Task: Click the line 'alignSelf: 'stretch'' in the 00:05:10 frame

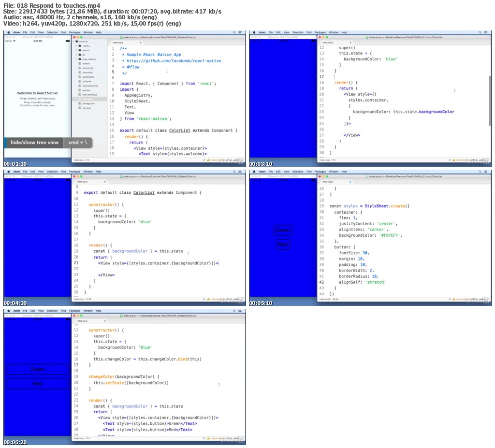Action: point(362,282)
